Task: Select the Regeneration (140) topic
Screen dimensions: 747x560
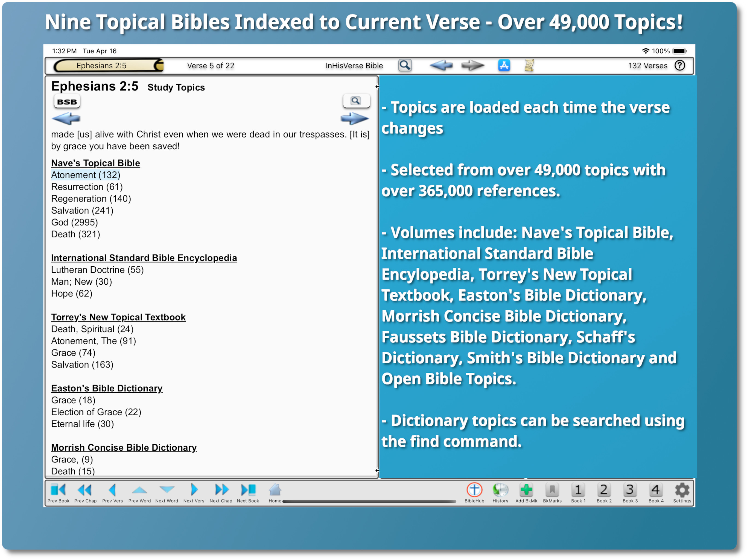Action: pos(91,199)
